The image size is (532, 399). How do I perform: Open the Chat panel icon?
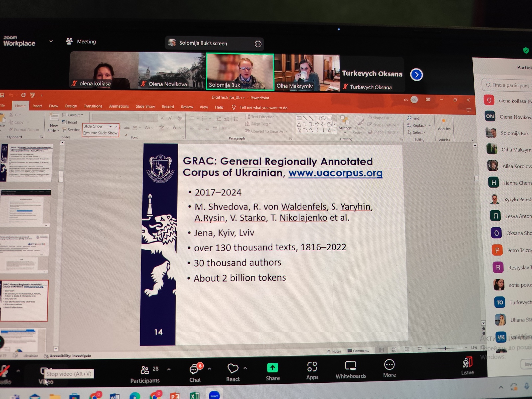pyautogui.click(x=195, y=369)
